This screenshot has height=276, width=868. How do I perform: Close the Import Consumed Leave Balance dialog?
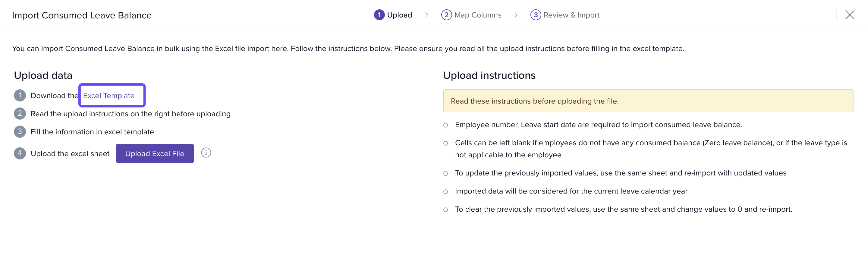(x=850, y=15)
